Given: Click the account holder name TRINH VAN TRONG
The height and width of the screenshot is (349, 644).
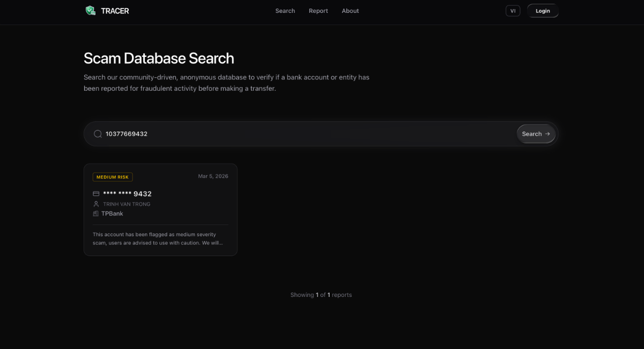Looking at the screenshot, I should [127, 204].
